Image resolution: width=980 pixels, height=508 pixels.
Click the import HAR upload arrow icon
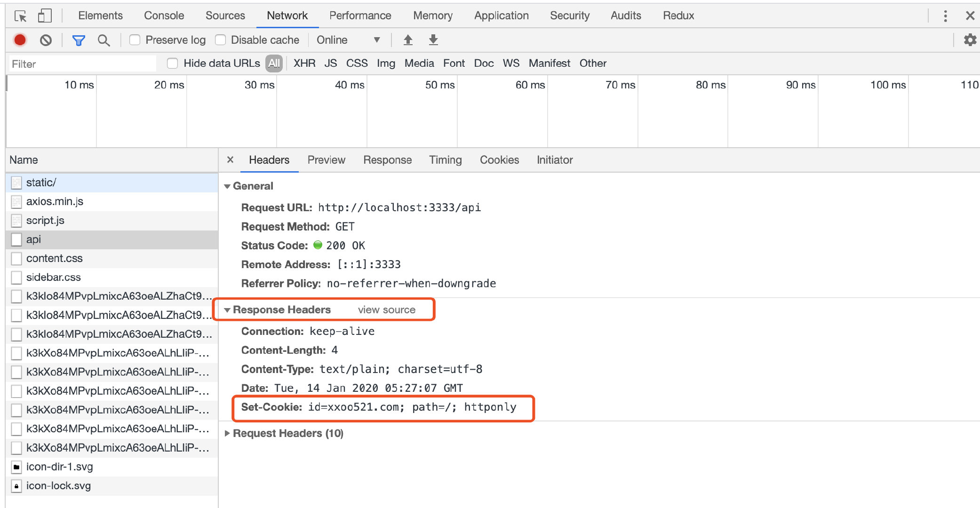[x=408, y=40]
